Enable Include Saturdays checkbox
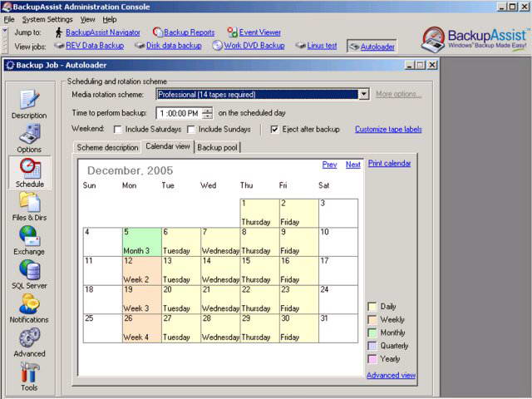This screenshot has height=399, width=532. [118, 130]
